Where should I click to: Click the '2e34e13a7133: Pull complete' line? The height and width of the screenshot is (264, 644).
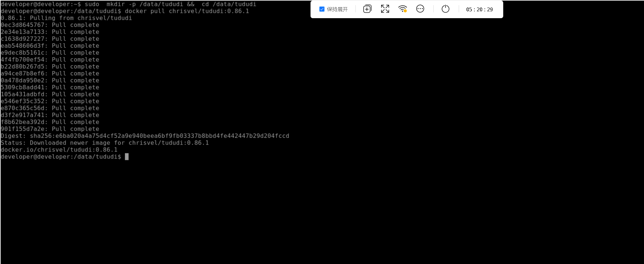50,32
